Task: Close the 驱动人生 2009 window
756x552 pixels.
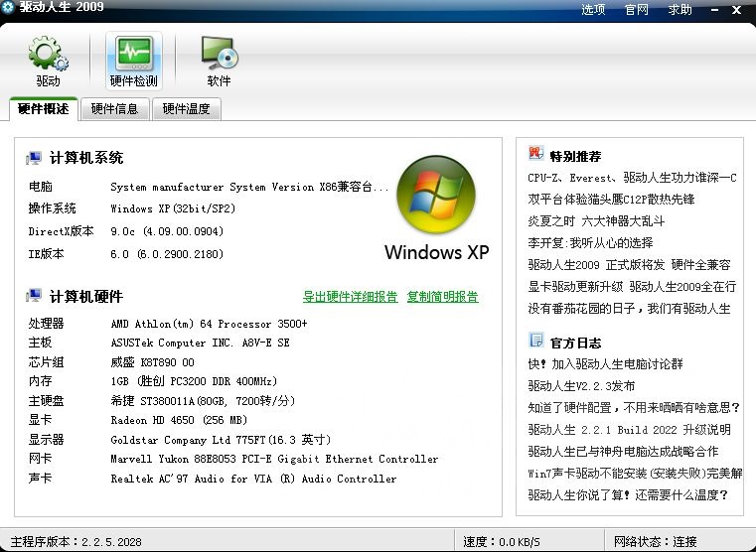Action: point(736,10)
